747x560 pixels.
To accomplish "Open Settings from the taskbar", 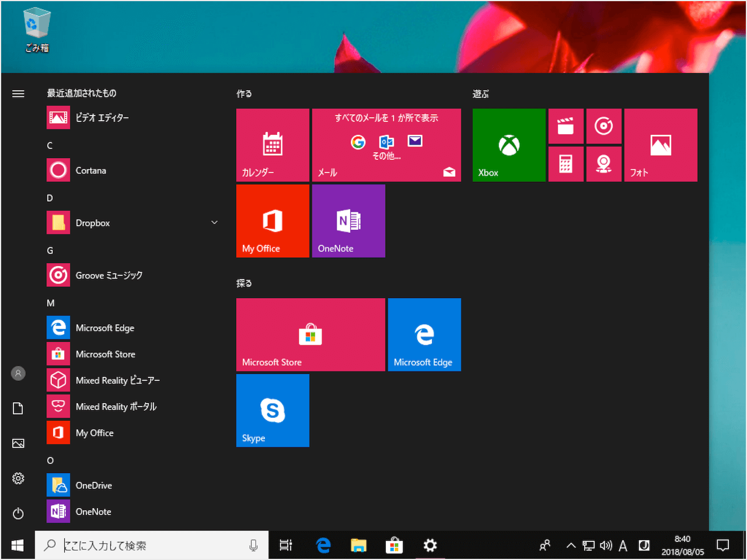I will point(430,545).
